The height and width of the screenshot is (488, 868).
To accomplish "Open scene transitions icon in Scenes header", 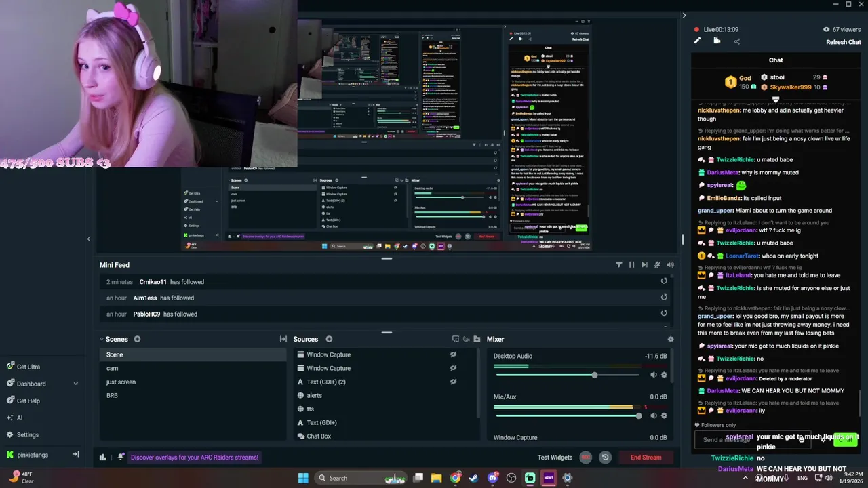I will pyautogui.click(x=283, y=339).
